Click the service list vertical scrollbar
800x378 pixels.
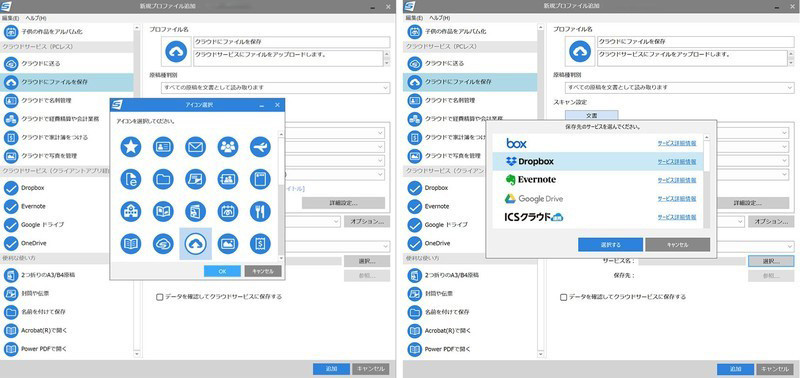pos(707,181)
